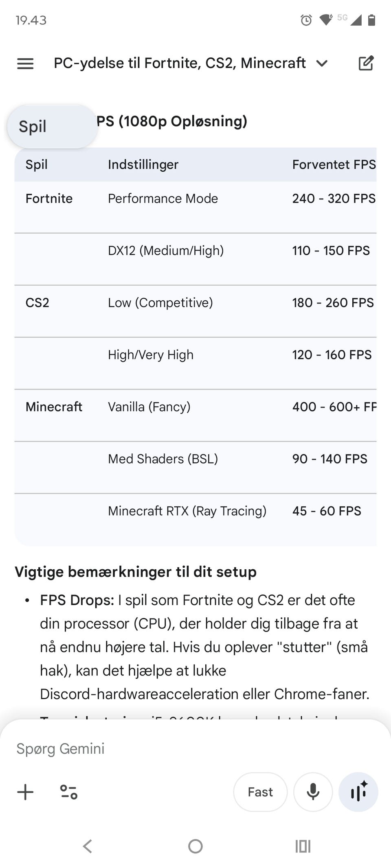The image size is (391, 868).
Task: Tap the plus attachment icon
Action: tap(25, 792)
